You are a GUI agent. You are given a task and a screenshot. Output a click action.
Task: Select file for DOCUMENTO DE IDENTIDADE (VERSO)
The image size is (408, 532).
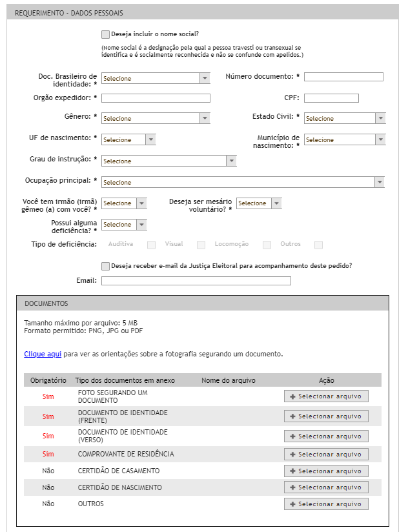(x=326, y=436)
